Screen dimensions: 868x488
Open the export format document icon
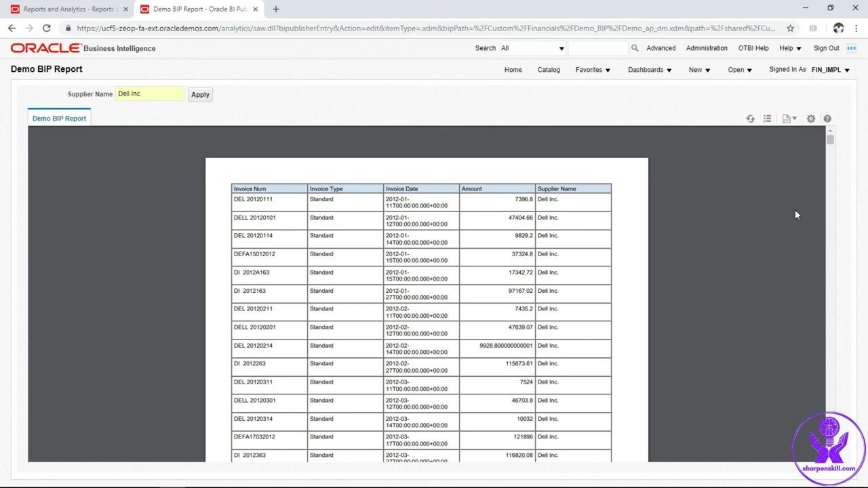[789, 119]
